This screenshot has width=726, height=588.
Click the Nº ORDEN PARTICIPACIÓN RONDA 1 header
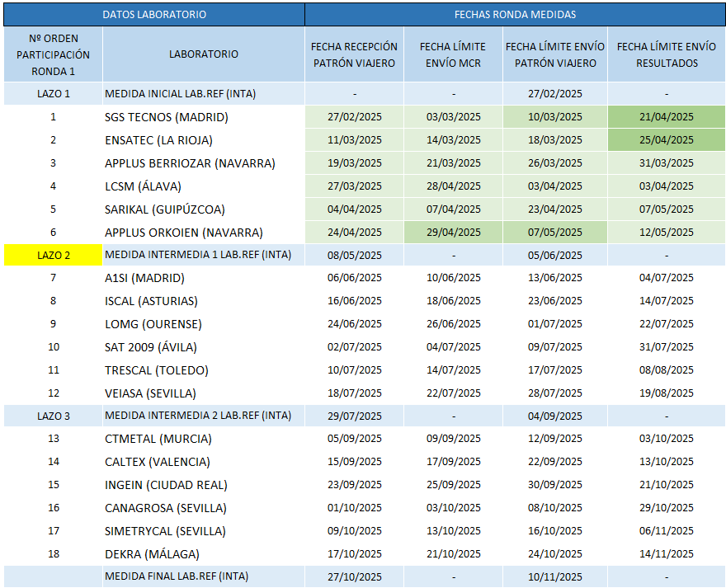point(54,54)
